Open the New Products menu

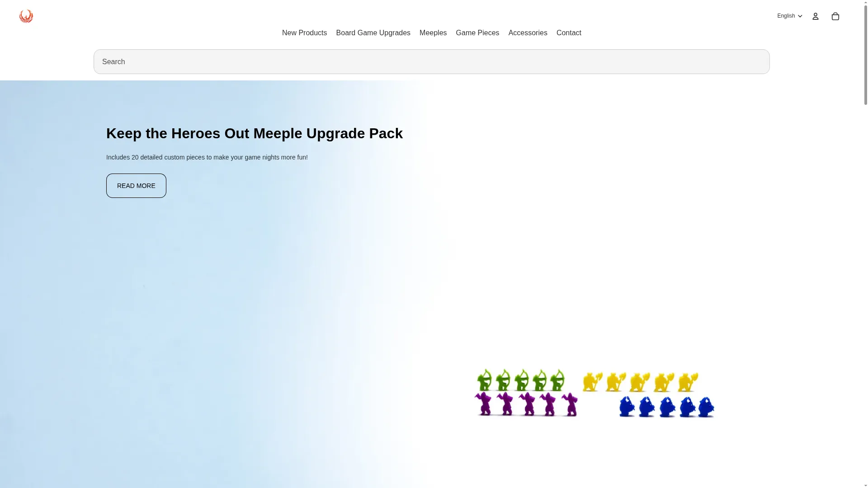point(304,33)
